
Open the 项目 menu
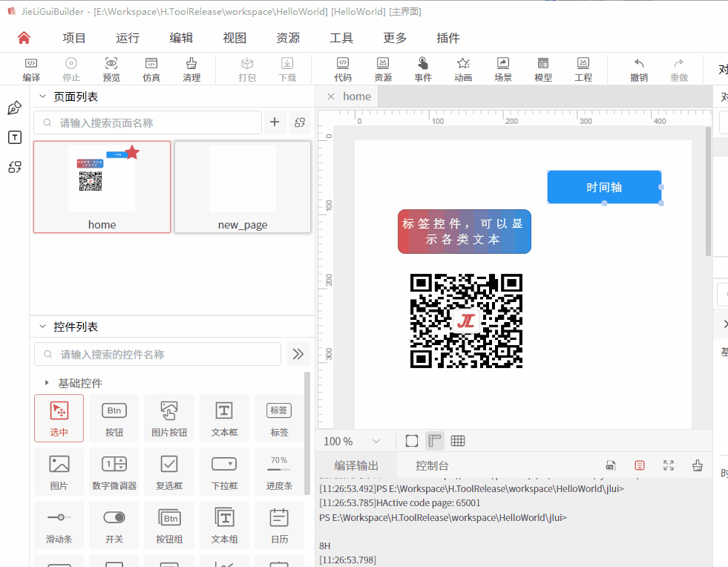(73, 38)
